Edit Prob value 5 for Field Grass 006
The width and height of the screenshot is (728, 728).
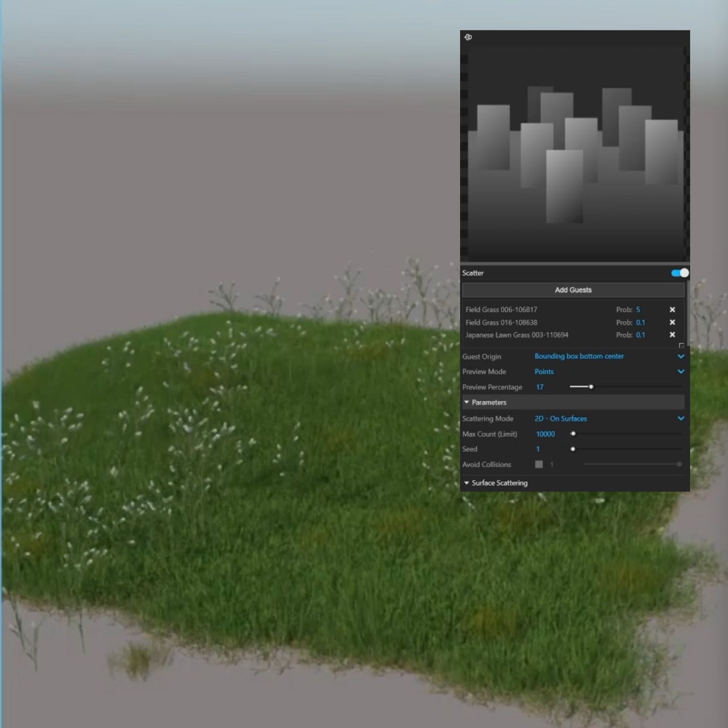pyautogui.click(x=638, y=310)
